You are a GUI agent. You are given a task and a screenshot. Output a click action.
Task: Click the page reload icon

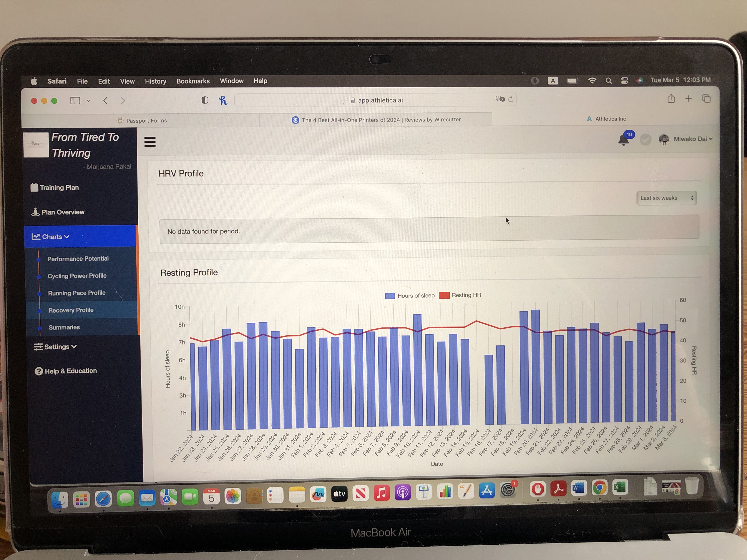tap(511, 99)
